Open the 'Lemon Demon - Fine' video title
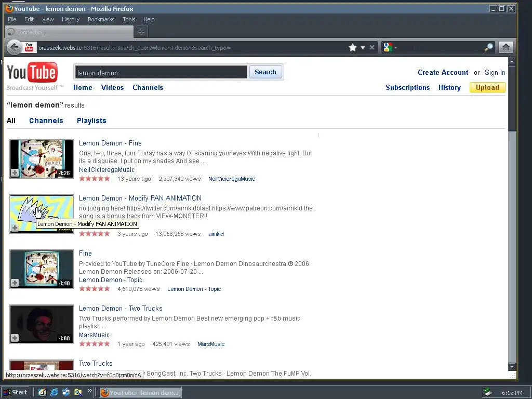Viewport: 532px width, 399px height. pos(110,143)
